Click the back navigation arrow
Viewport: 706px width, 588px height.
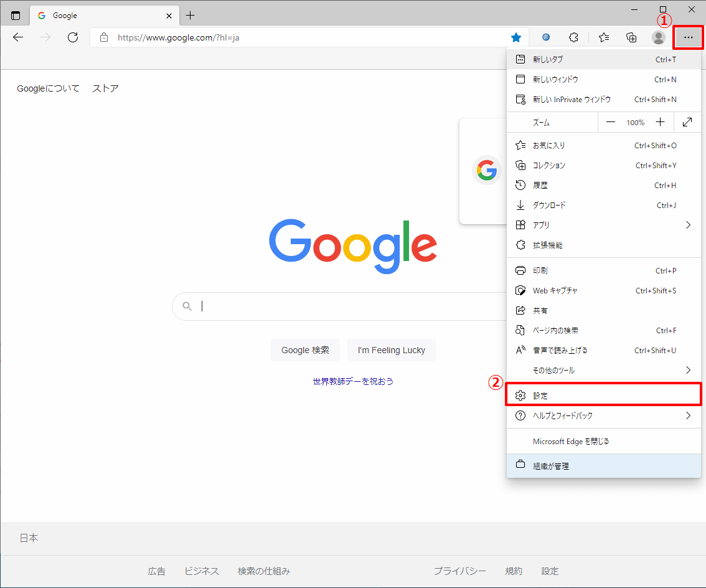pos(17,37)
